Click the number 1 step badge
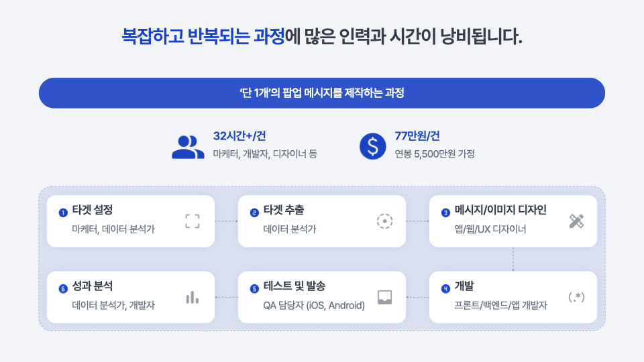The height and width of the screenshot is (362, 644). pos(63,213)
